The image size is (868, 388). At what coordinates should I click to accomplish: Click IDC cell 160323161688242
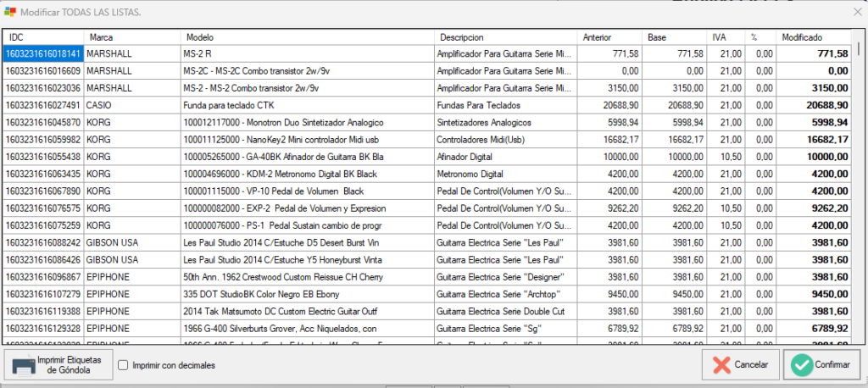pos(43,242)
